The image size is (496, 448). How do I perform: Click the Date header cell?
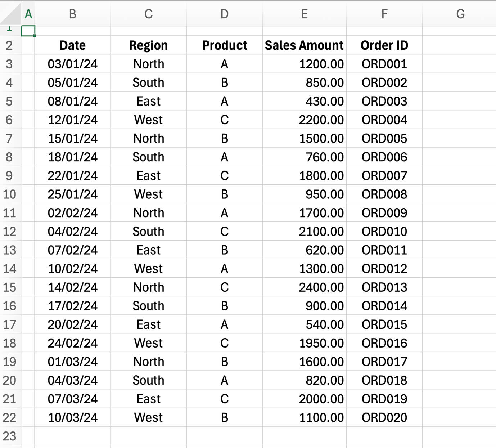point(72,45)
